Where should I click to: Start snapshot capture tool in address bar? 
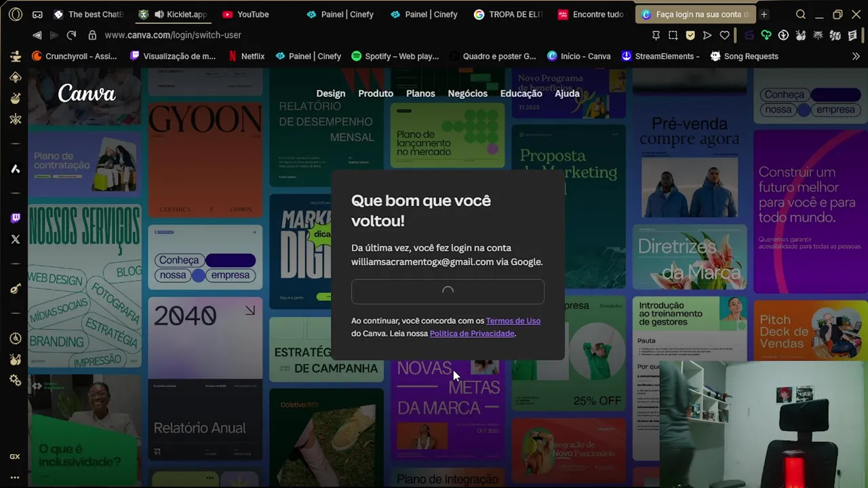[673, 35]
